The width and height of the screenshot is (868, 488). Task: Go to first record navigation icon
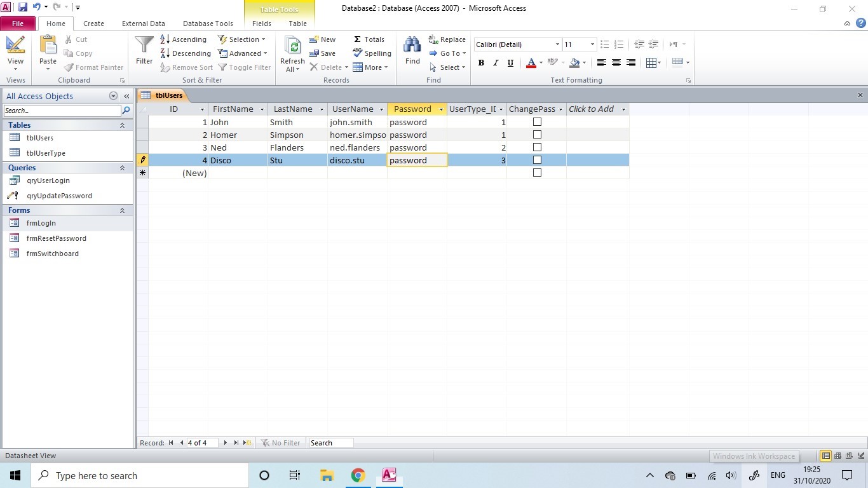pos(171,443)
